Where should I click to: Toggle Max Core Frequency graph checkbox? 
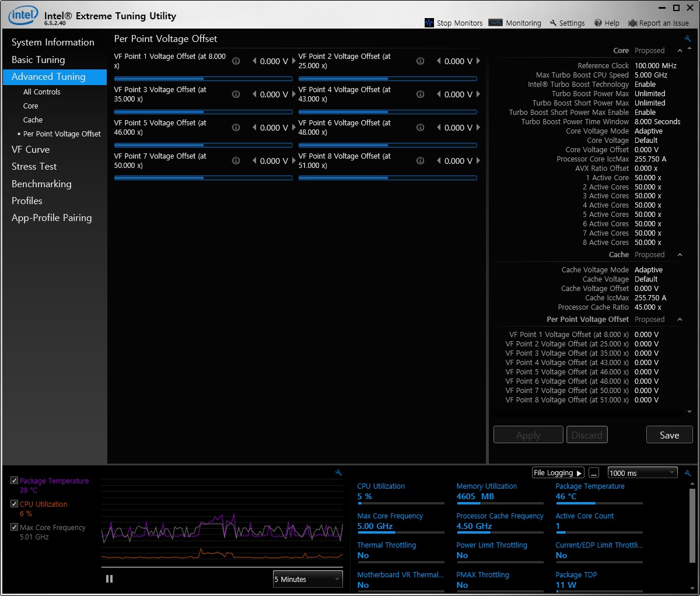(x=14, y=527)
